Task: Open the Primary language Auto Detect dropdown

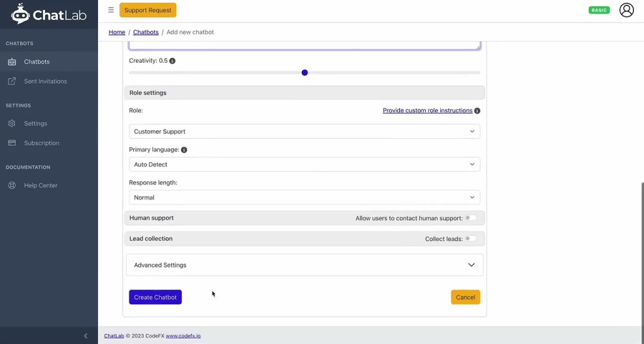Action: (304, 164)
